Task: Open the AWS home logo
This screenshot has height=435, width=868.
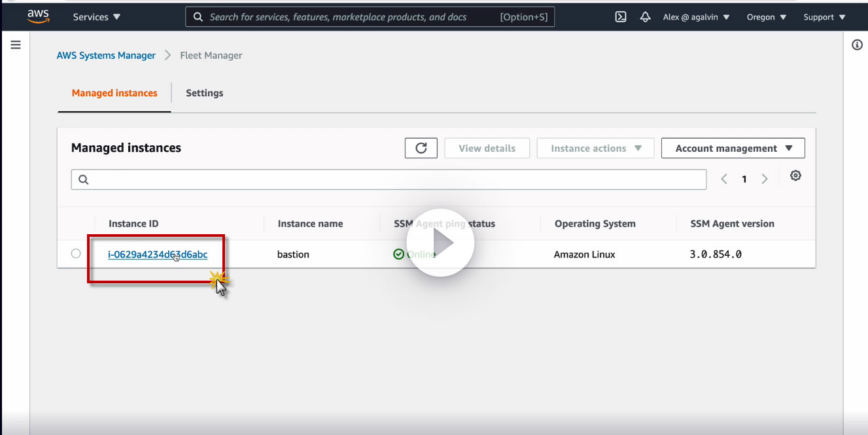Action: (38, 17)
